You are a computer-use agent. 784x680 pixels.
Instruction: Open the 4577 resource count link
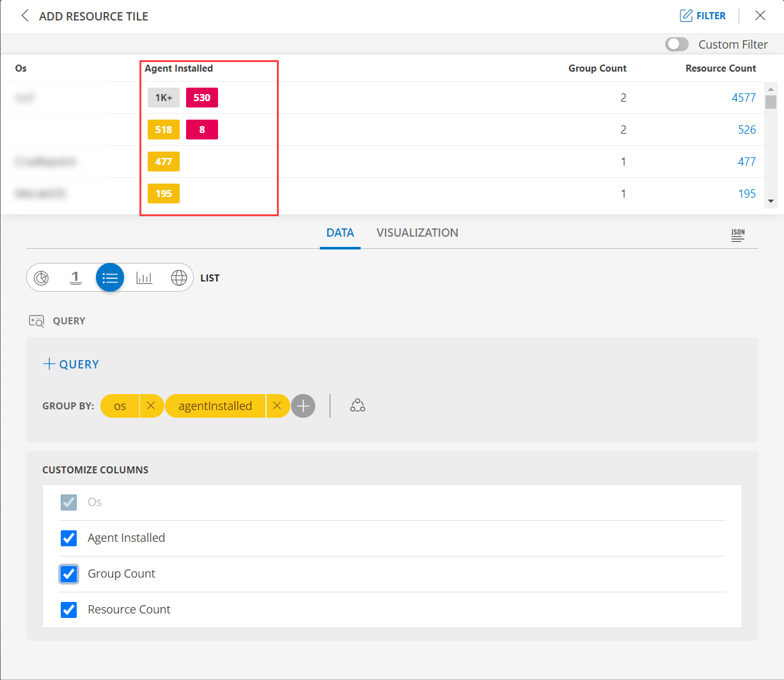point(745,97)
